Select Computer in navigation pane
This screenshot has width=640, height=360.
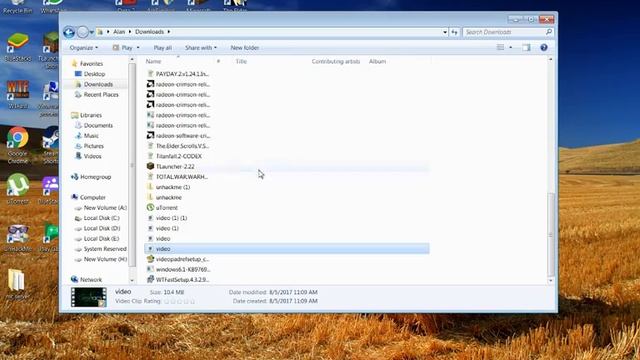click(x=93, y=197)
